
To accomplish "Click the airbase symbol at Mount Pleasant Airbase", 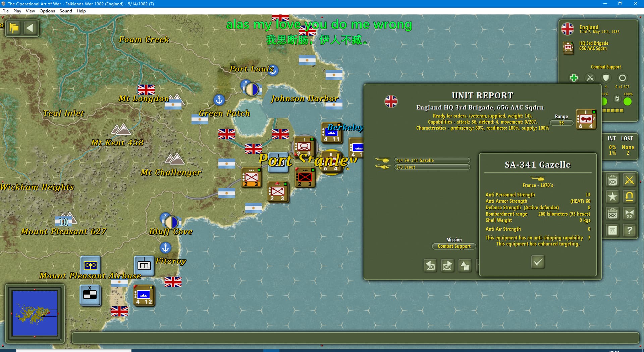I will 91,266.
